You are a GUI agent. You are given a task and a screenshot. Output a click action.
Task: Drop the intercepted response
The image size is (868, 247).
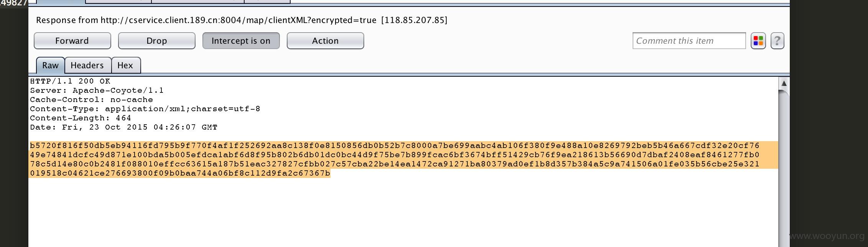[x=156, y=41]
